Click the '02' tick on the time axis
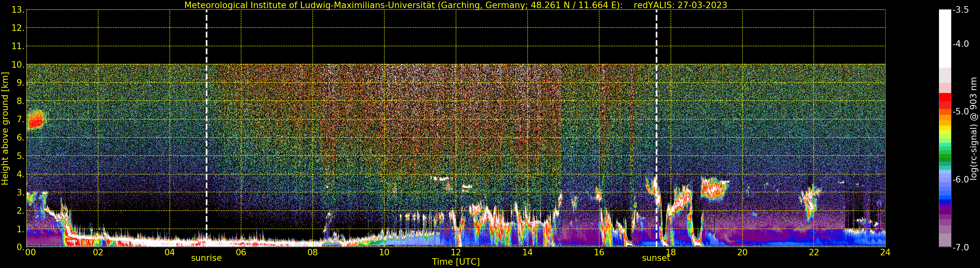Screen dimensions: 980x268 click(x=98, y=252)
